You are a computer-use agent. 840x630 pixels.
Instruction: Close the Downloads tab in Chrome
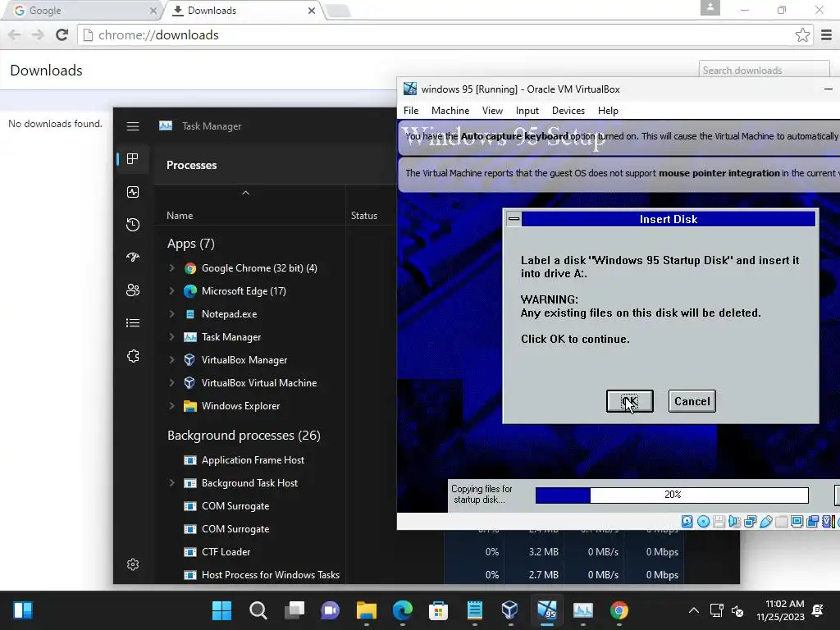click(x=311, y=10)
